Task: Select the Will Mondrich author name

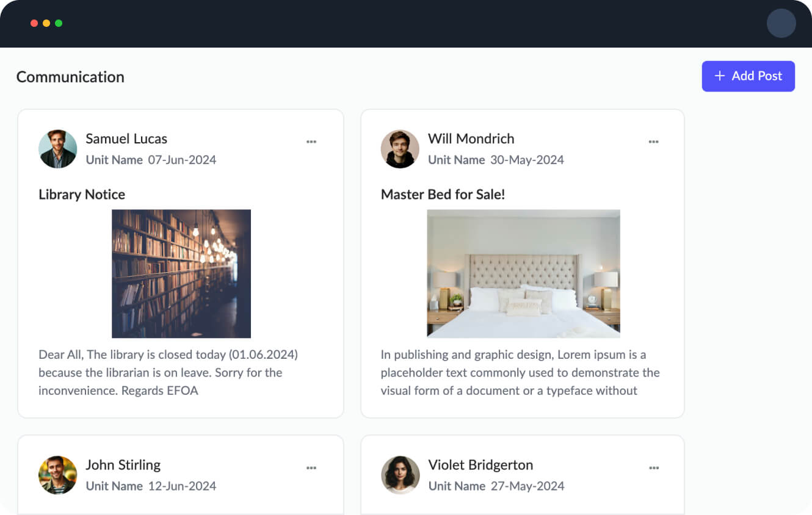Action: pos(471,139)
